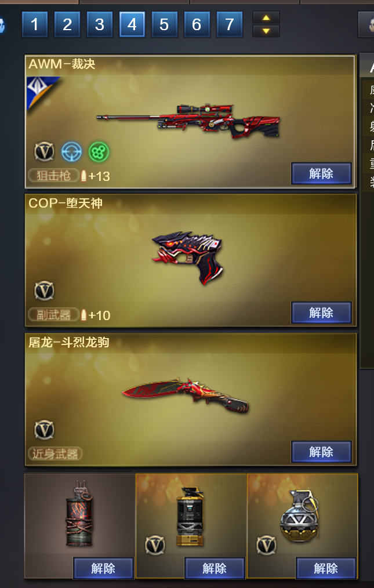The width and height of the screenshot is (374, 588).
Task: Click the V badge on AWM-裁决
Action: click(x=44, y=152)
